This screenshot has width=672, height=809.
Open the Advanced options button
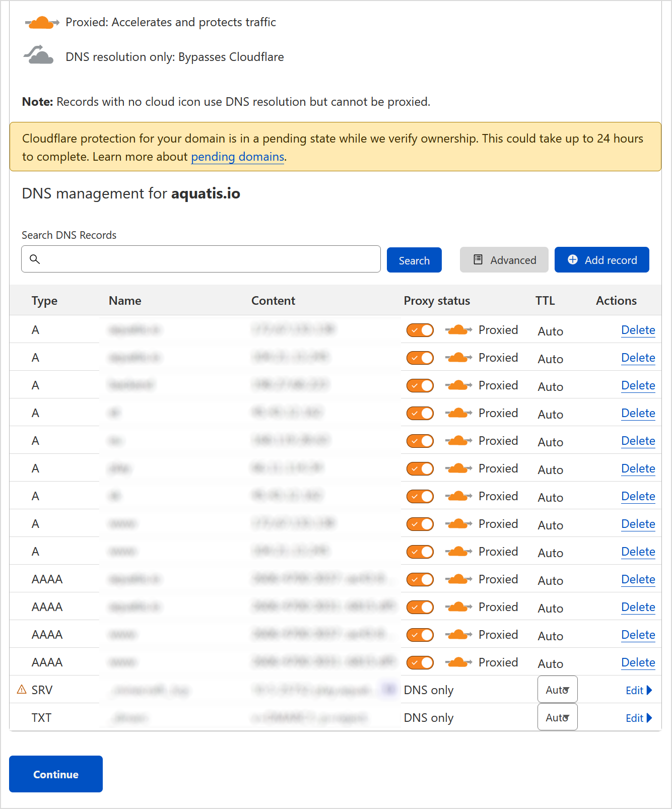coord(504,260)
